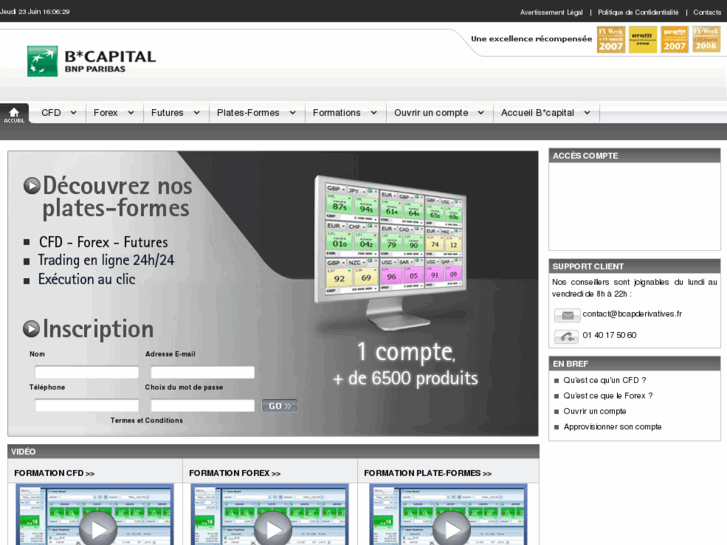Click the arrow icon beside Découvrez nos plates-formes

point(32,186)
